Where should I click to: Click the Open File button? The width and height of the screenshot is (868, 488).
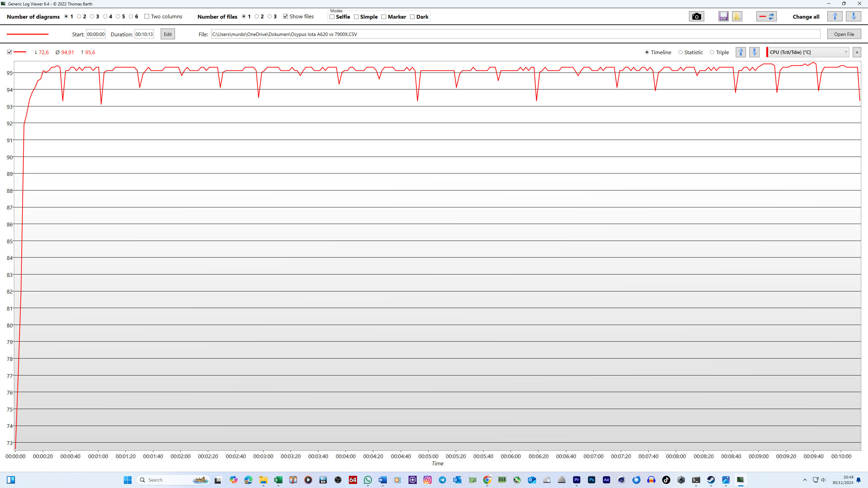[x=844, y=34]
